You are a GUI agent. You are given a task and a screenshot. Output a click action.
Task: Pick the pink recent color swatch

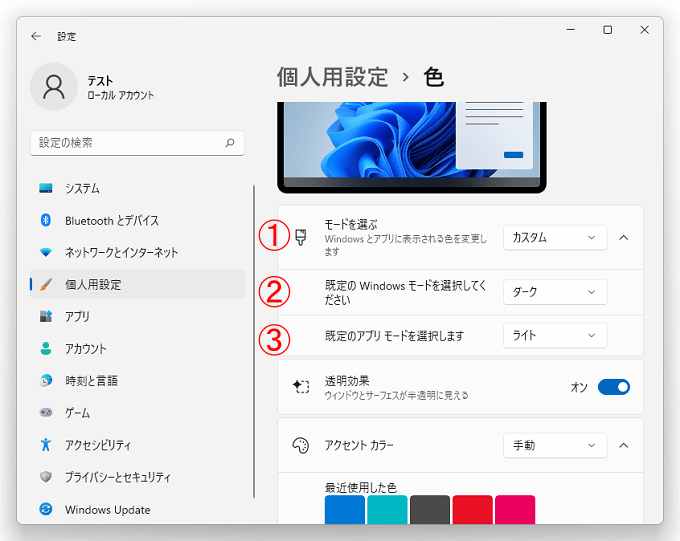point(515,509)
